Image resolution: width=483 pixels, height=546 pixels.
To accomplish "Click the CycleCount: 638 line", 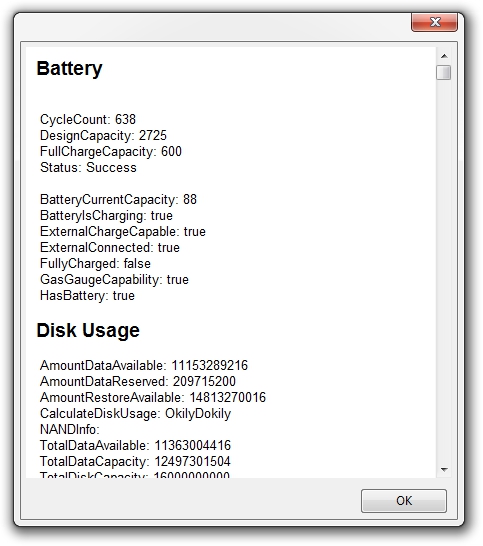I will pos(88,119).
